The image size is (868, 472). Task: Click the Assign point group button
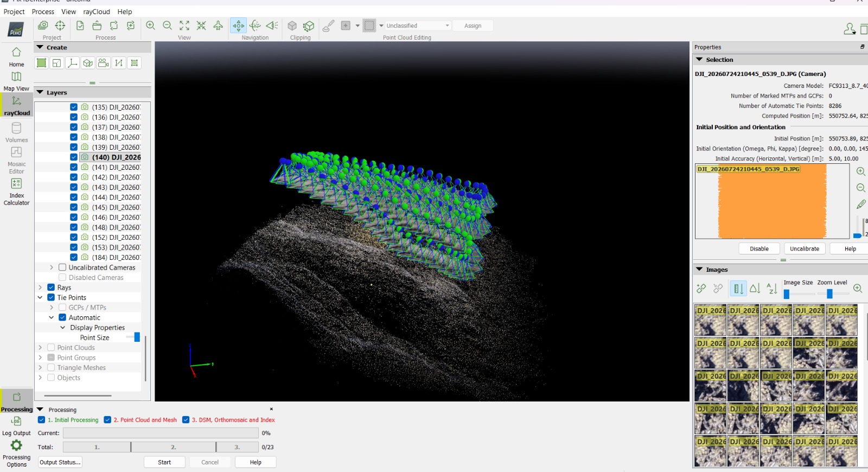click(473, 25)
